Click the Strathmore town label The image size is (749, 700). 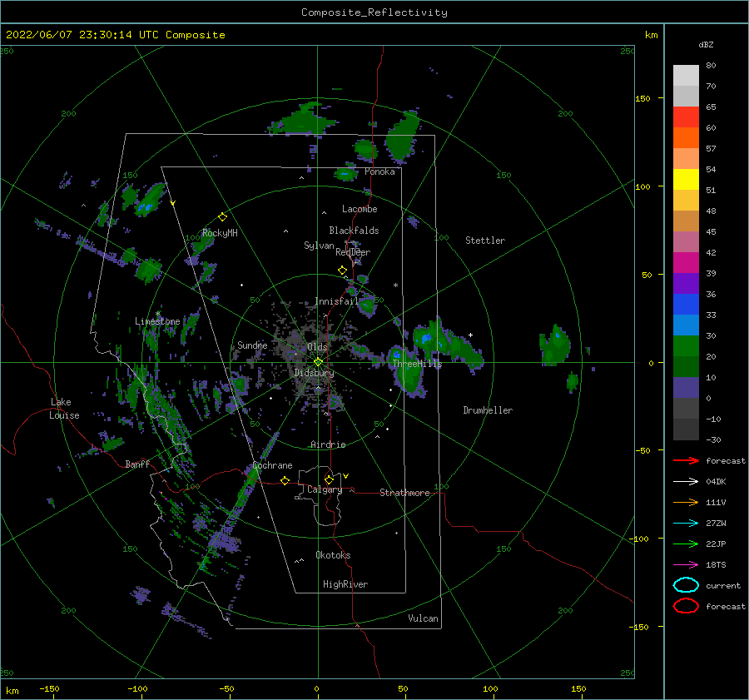[x=404, y=493]
